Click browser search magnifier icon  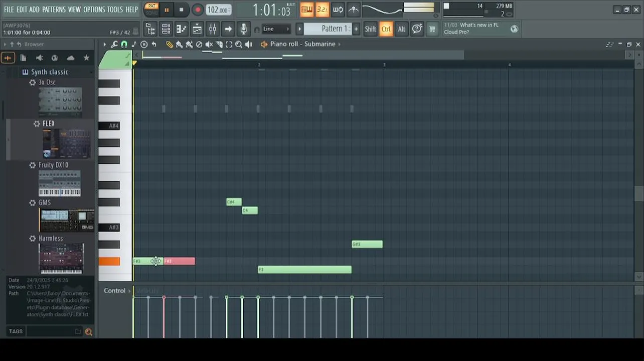pos(89,331)
